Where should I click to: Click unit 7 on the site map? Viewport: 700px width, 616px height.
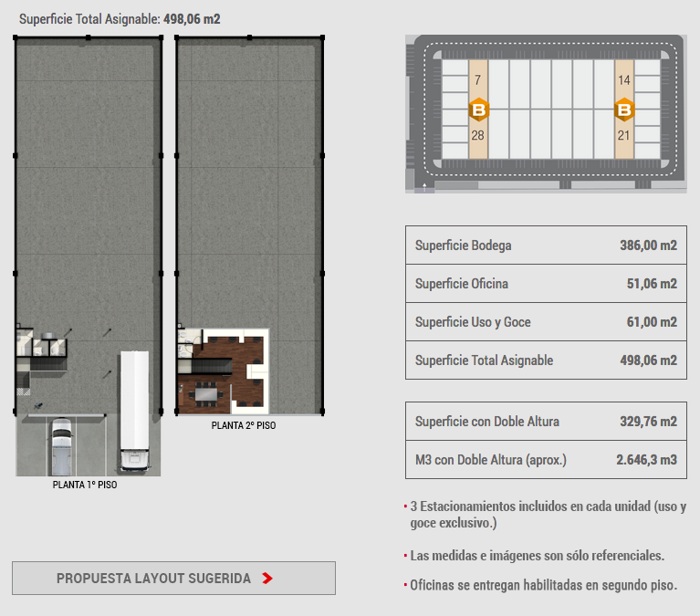(478, 80)
